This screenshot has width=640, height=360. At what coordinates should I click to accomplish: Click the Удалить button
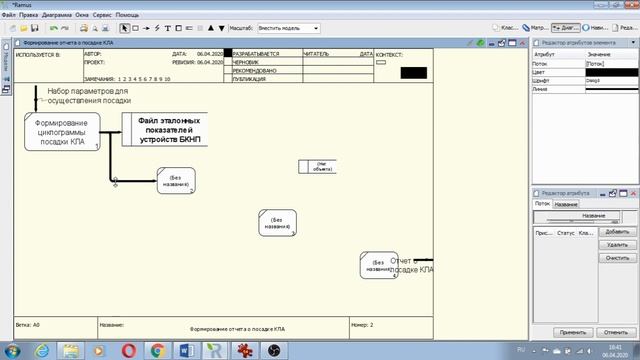tap(617, 245)
